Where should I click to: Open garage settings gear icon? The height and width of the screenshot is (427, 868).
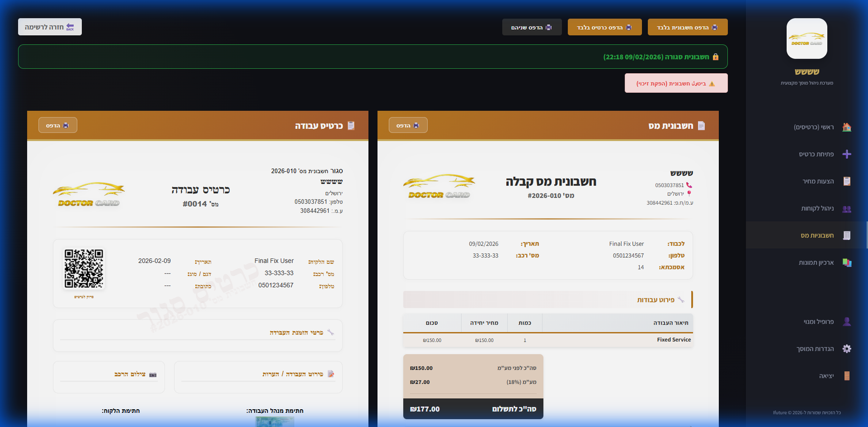pyautogui.click(x=846, y=348)
